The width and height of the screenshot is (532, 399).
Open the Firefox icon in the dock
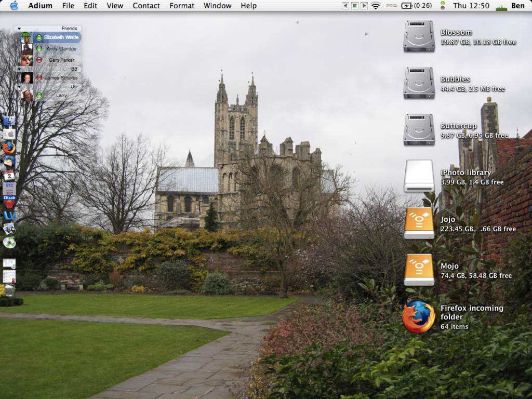pyautogui.click(x=9, y=148)
